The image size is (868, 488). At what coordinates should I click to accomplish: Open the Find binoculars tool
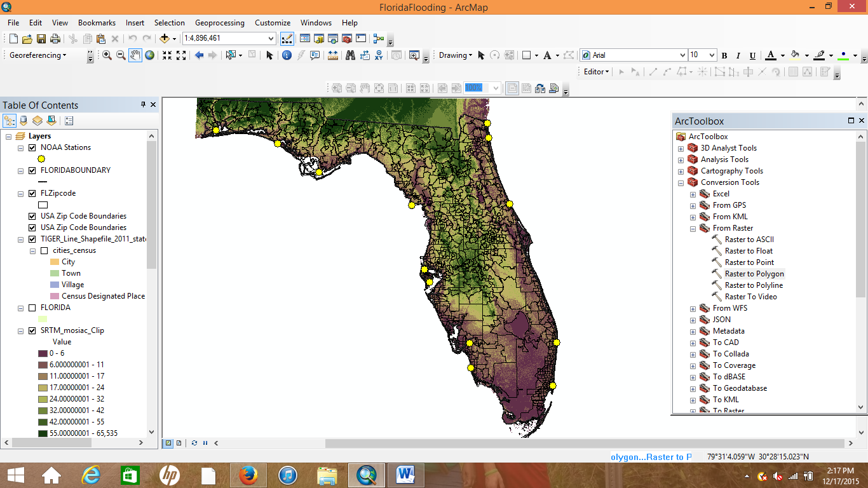tap(350, 55)
